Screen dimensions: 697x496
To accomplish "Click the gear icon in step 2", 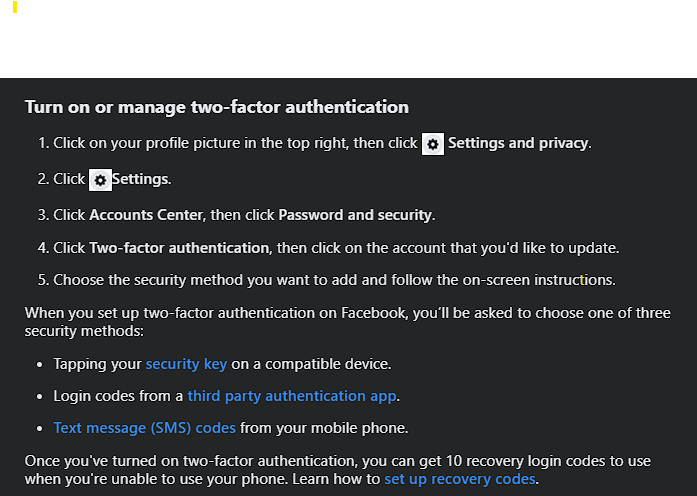I will [x=100, y=180].
